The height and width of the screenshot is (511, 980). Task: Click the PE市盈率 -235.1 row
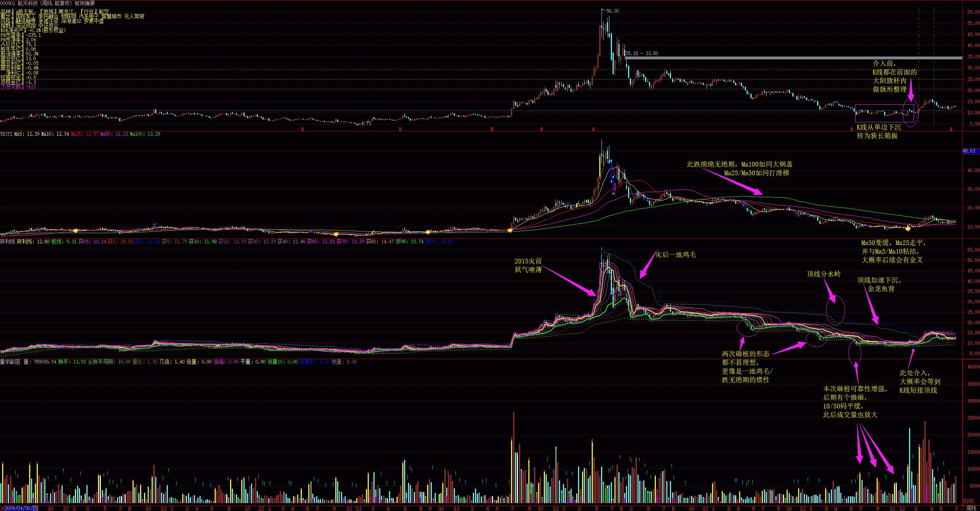(x=21, y=35)
